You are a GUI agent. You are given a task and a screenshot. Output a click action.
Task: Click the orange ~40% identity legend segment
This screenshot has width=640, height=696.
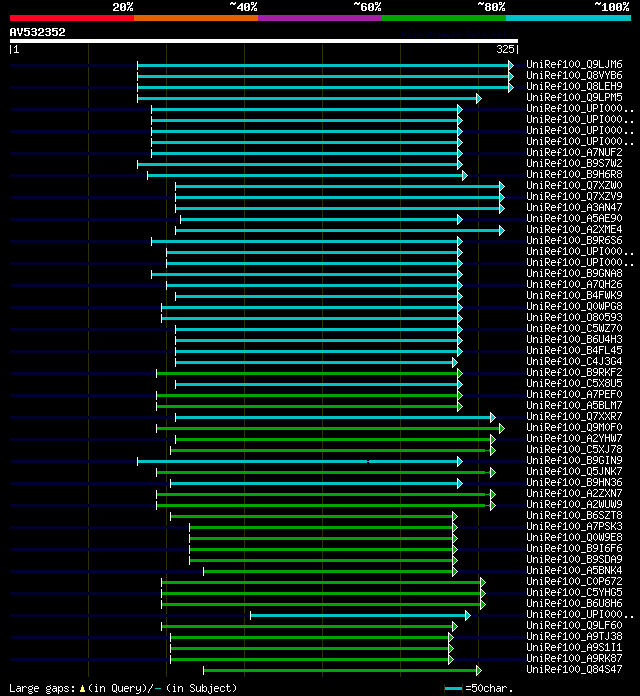point(196,18)
